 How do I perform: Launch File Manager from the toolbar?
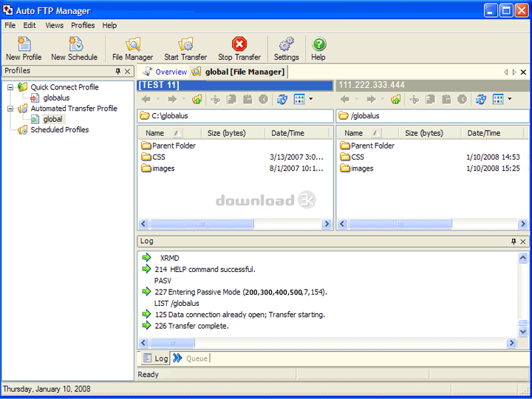(x=132, y=49)
